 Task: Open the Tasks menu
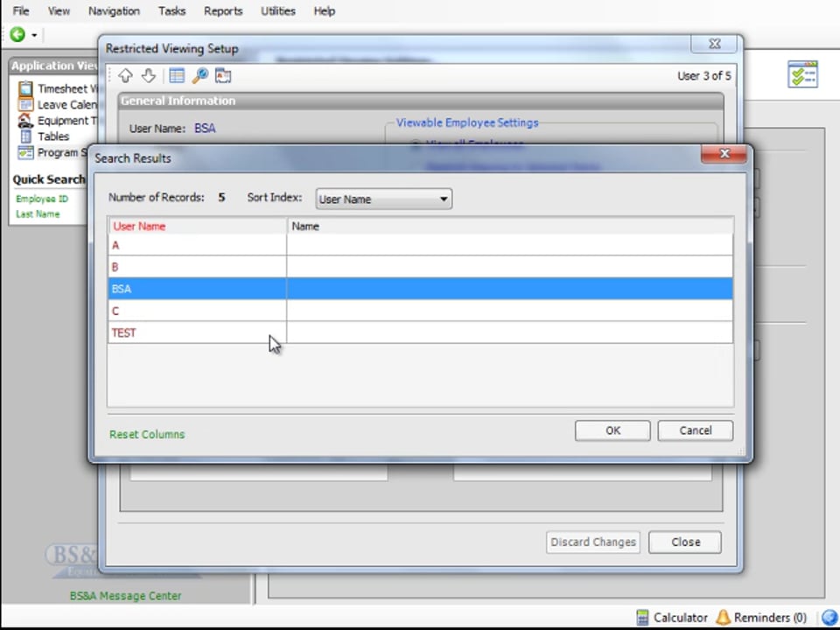pyautogui.click(x=172, y=10)
